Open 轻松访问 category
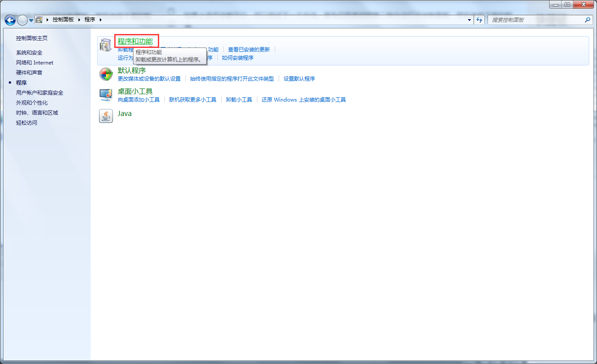597x364 pixels. [27, 123]
